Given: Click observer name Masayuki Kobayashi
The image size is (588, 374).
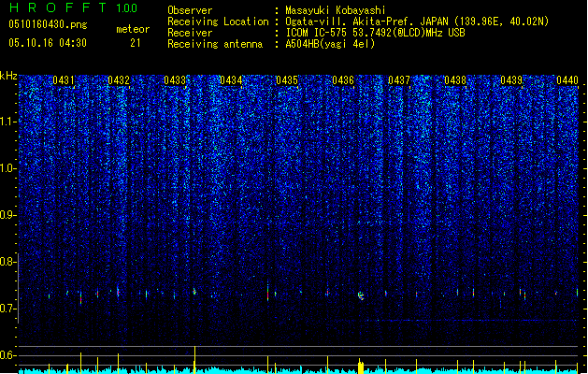Looking at the screenshot, I should 336,10.
